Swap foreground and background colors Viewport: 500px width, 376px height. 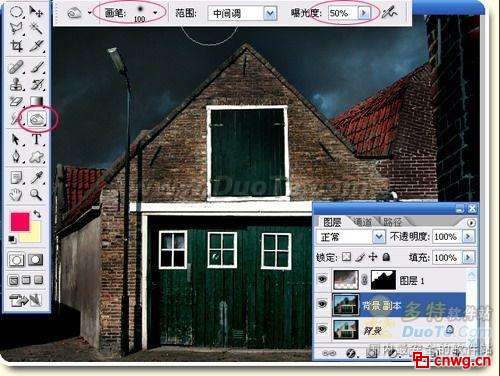click(x=37, y=214)
